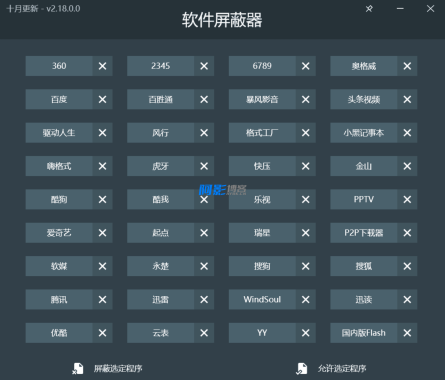Click 允许选定程序 button
The image size is (445, 380).
pyautogui.click(x=342, y=369)
